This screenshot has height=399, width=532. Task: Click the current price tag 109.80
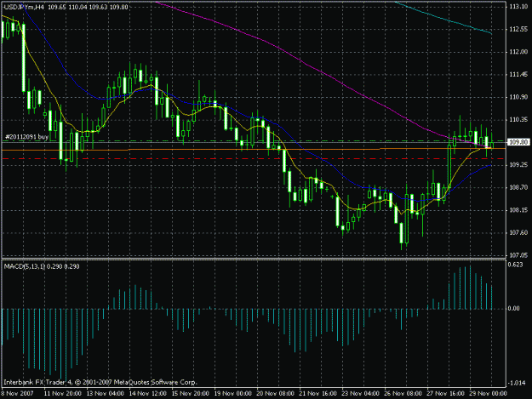click(x=518, y=142)
